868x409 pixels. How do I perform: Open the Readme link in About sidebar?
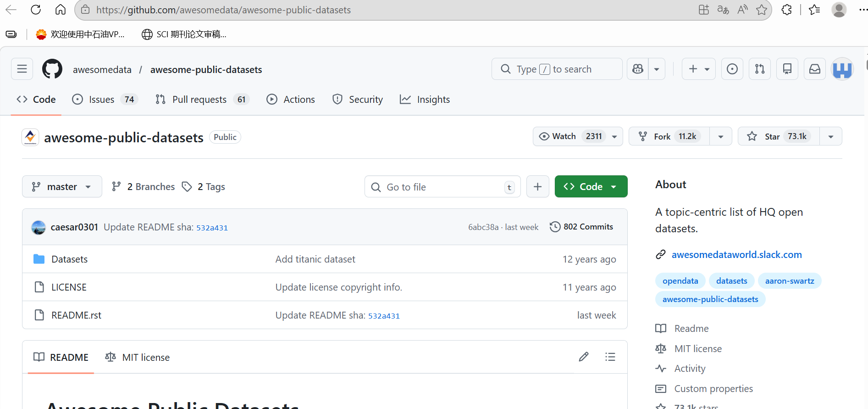point(691,329)
